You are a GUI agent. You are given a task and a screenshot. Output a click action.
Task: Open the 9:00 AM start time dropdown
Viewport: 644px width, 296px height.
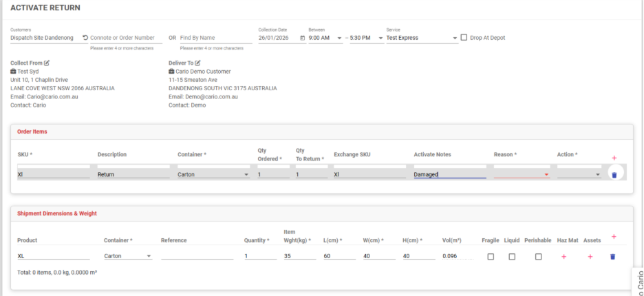pos(325,38)
